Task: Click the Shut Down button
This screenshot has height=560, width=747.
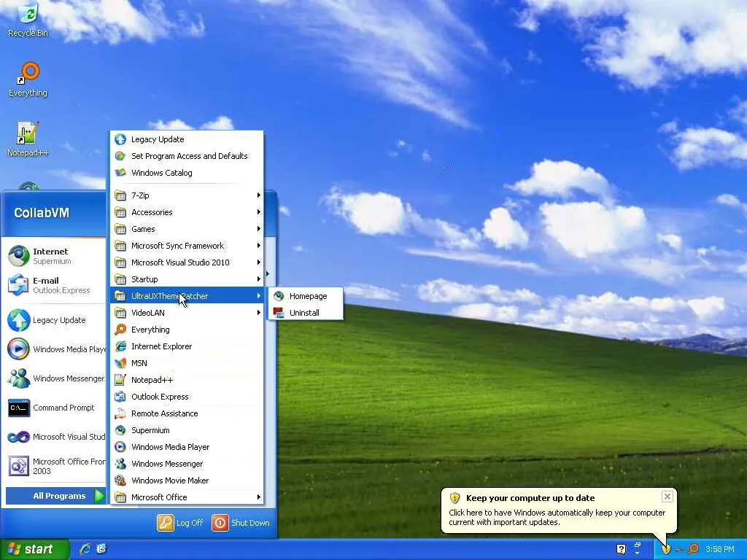Action: click(241, 523)
